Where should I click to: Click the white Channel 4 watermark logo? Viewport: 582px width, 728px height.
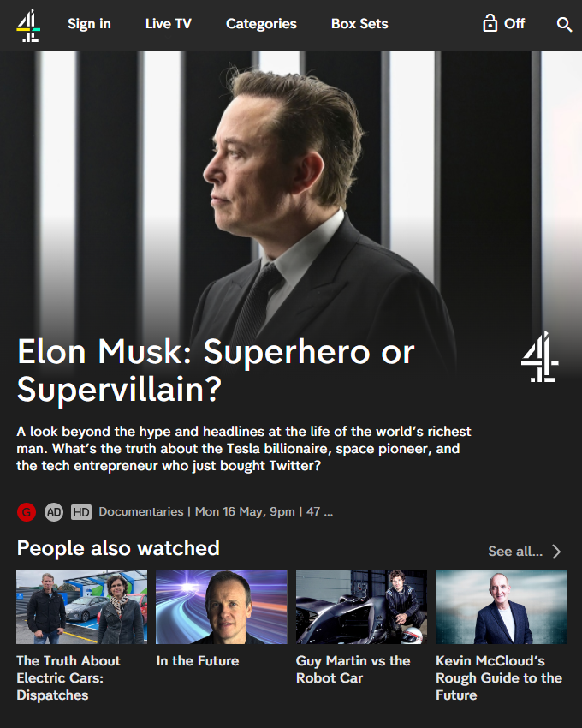tap(540, 357)
